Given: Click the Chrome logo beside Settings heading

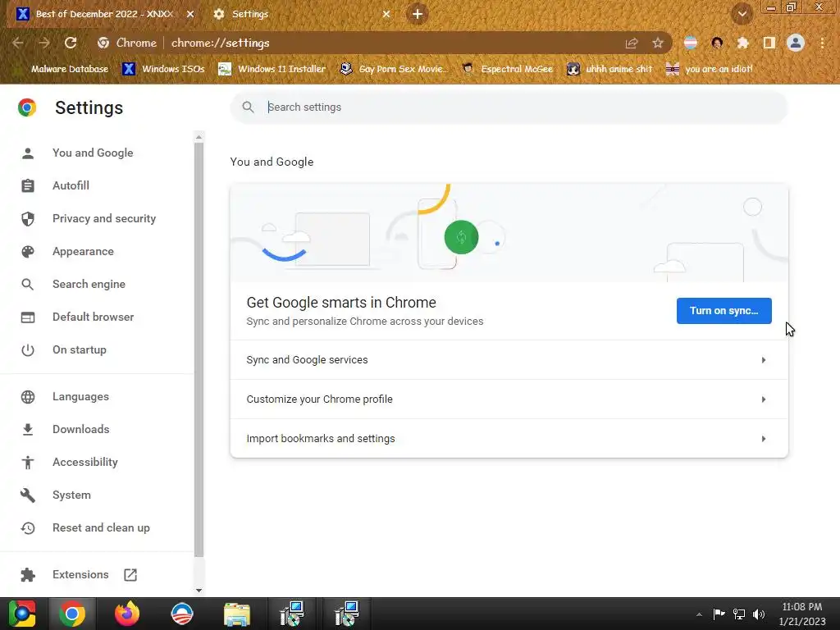Looking at the screenshot, I should (x=27, y=107).
